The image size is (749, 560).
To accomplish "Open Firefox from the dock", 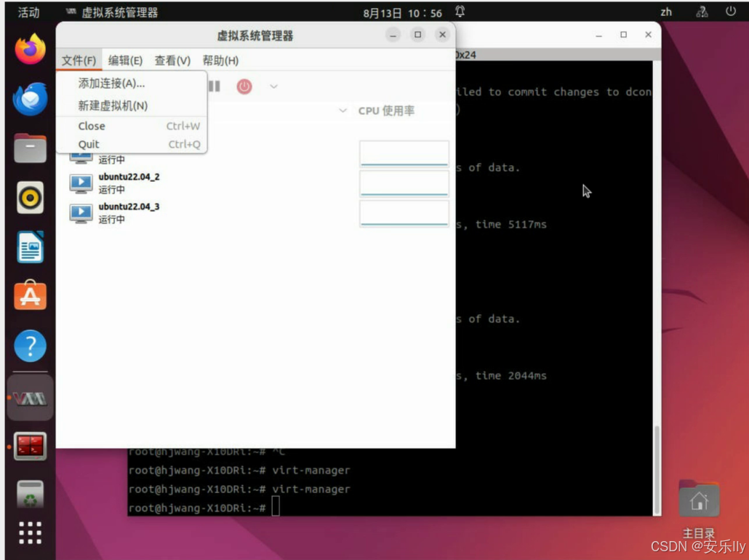I will click(x=30, y=49).
